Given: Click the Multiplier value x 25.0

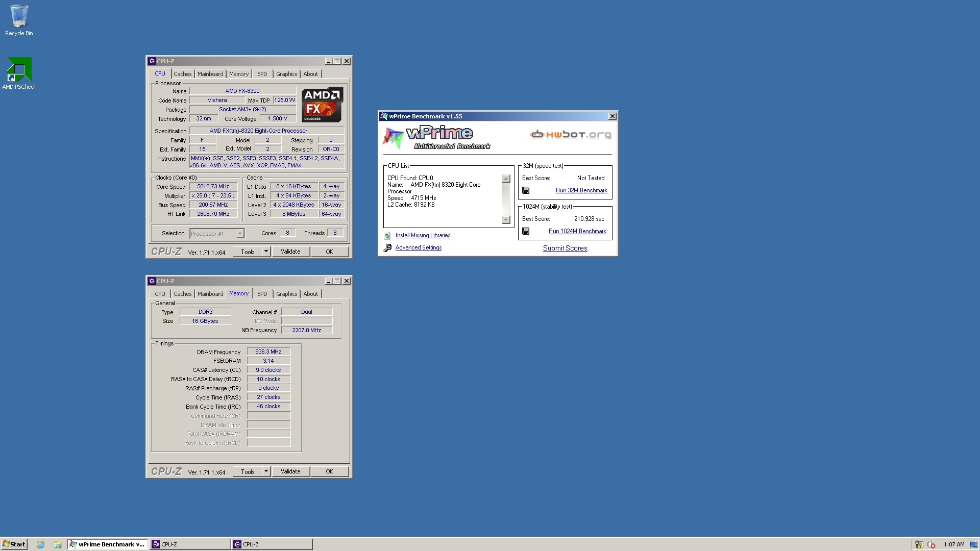Looking at the screenshot, I should [213, 196].
